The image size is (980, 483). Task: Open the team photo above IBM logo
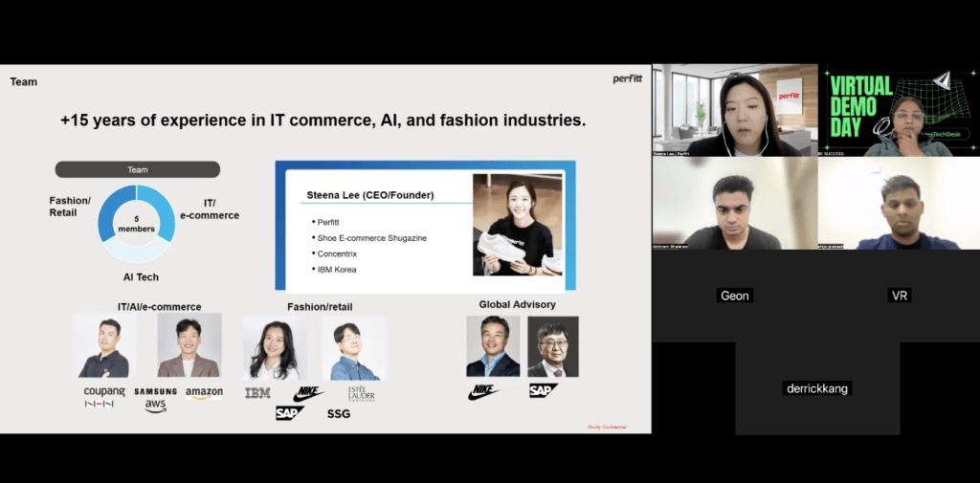pyautogui.click(x=275, y=348)
